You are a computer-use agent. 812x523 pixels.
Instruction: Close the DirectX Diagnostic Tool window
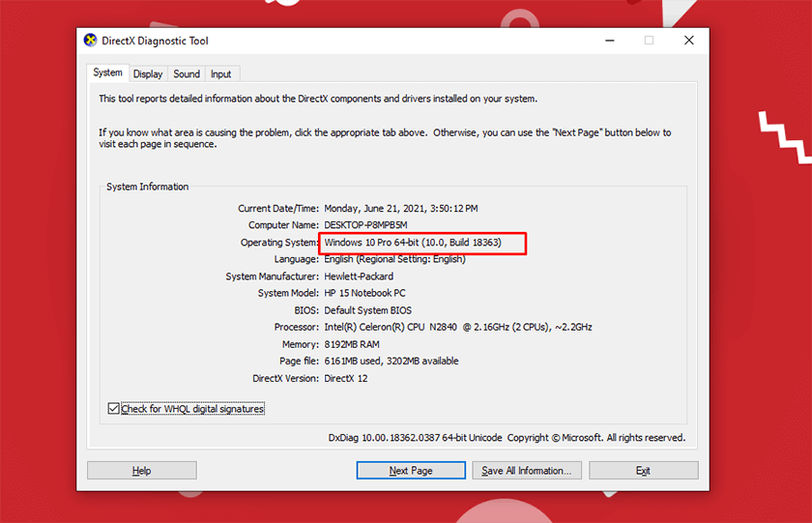click(x=688, y=41)
